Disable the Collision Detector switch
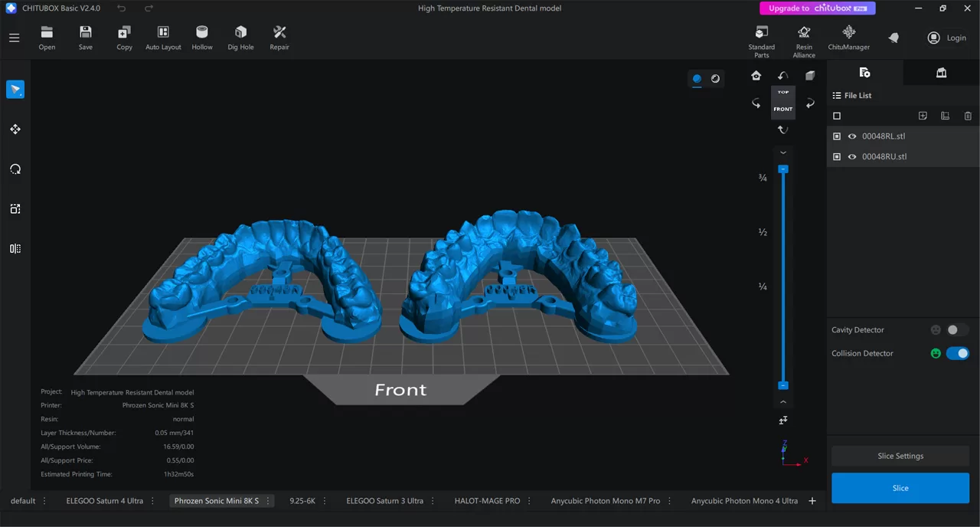980x527 pixels. 958,353
